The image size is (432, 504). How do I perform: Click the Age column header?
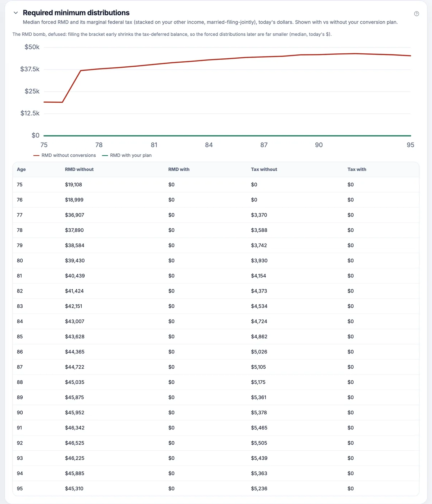pos(21,169)
